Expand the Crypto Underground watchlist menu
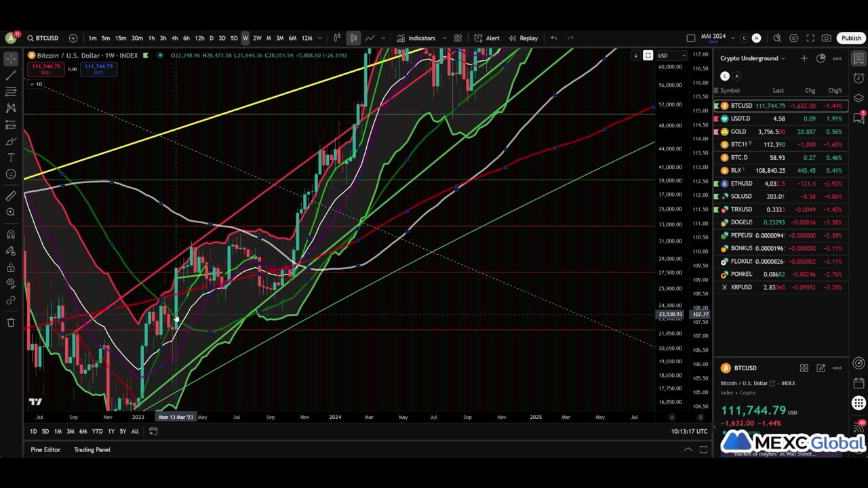868x488 pixels. [753, 58]
